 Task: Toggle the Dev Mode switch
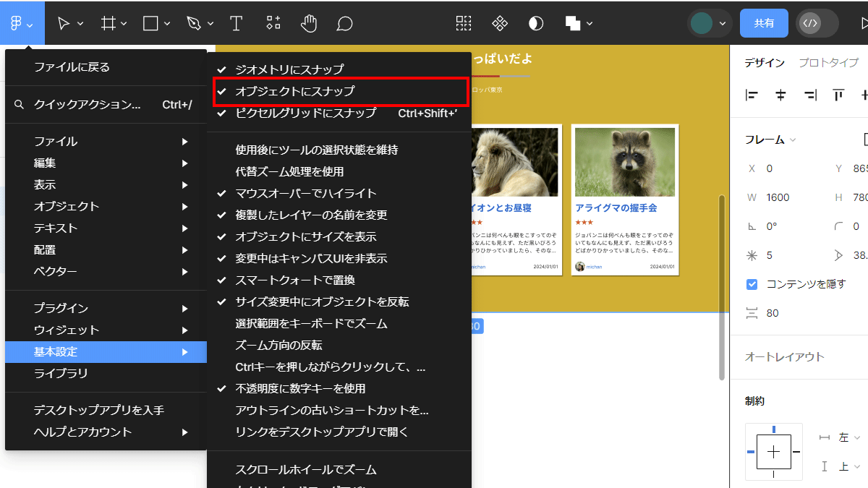(x=817, y=23)
